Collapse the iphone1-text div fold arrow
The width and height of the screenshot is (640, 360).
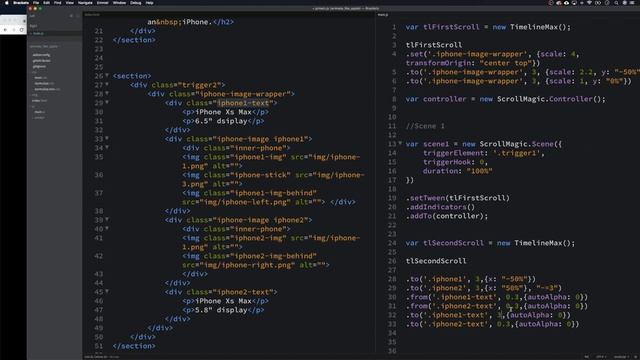pos(107,102)
